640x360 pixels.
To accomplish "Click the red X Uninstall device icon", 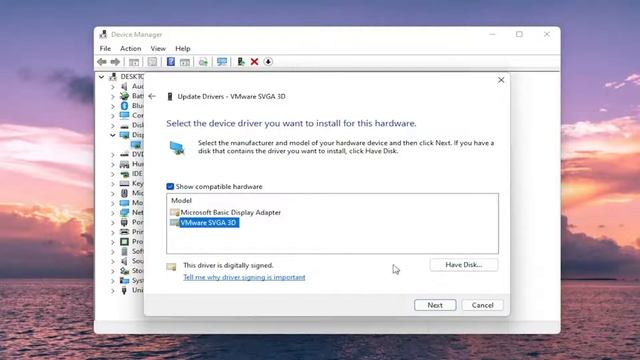I will pos(254,62).
